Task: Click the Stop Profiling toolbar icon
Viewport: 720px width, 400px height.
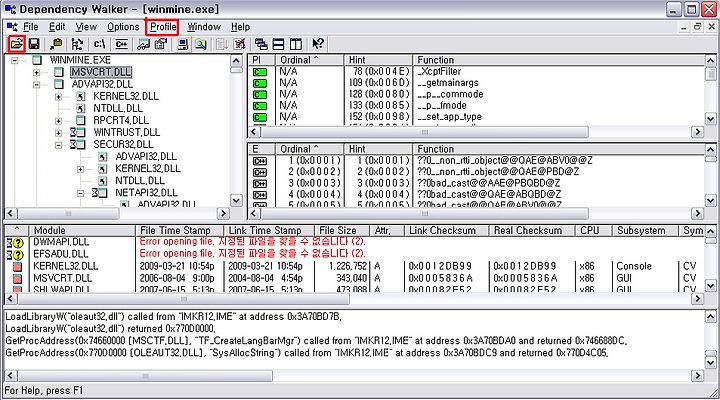Action: click(x=239, y=44)
